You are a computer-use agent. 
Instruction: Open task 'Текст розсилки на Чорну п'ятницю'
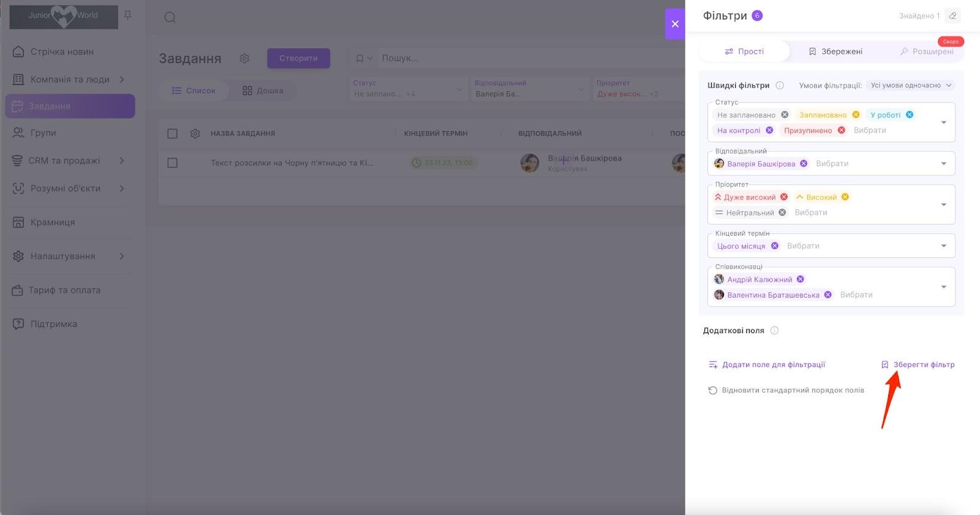pyautogui.click(x=292, y=163)
